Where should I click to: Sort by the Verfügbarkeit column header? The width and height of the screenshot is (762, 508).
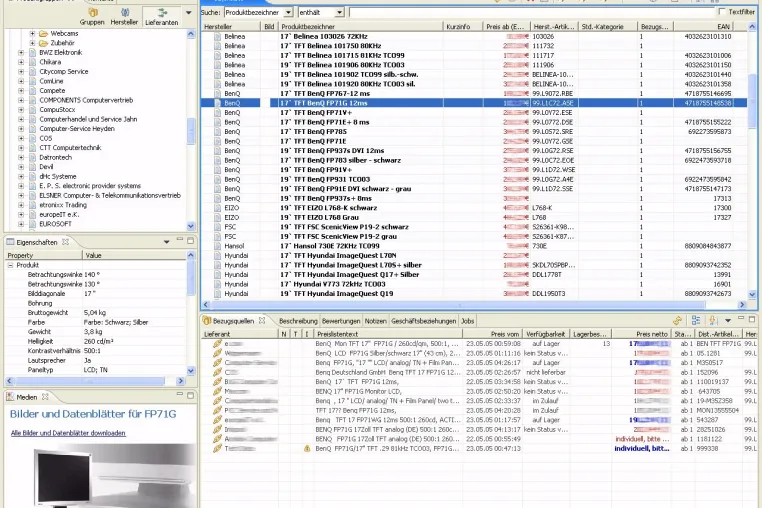coord(546,334)
